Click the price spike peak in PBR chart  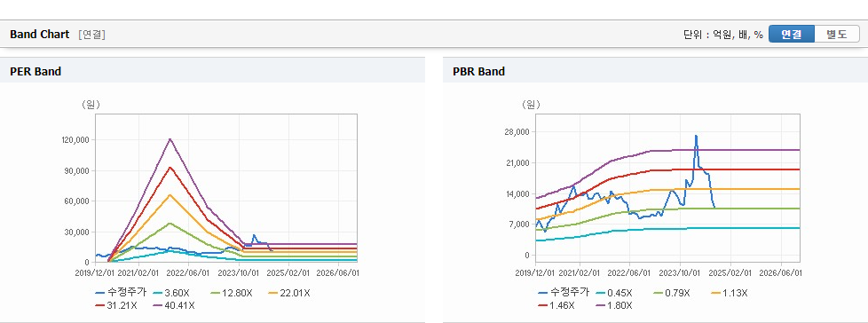coord(696,136)
